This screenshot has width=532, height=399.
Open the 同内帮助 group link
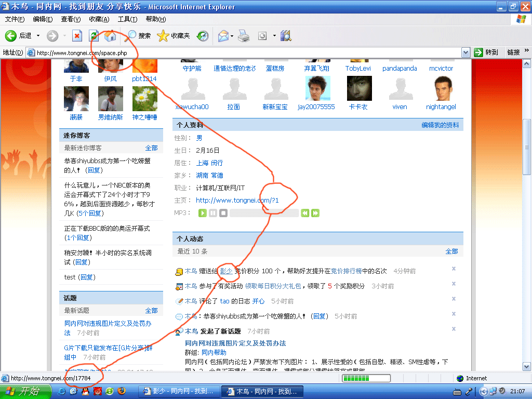(214, 353)
